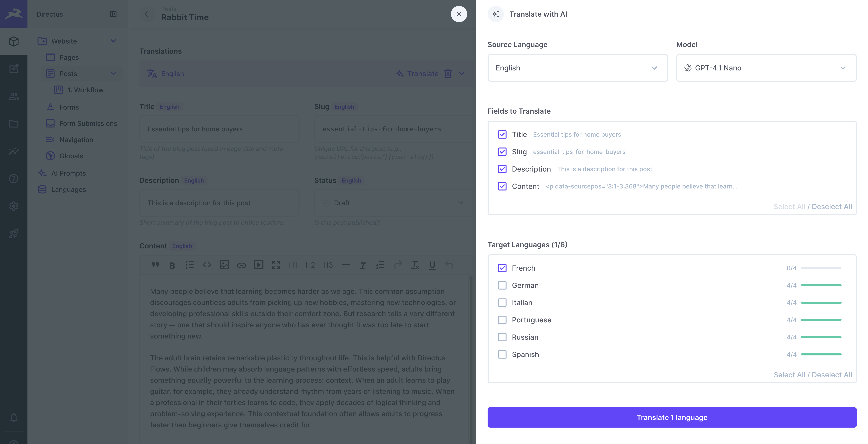The image size is (868, 444).
Task: Insert a link using the chain icon
Action: (242, 265)
